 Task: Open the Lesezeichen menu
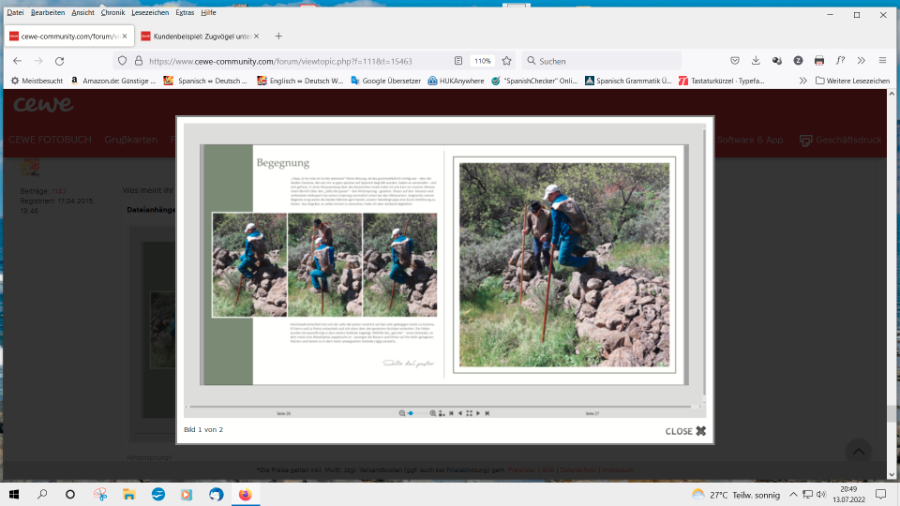coord(150,13)
